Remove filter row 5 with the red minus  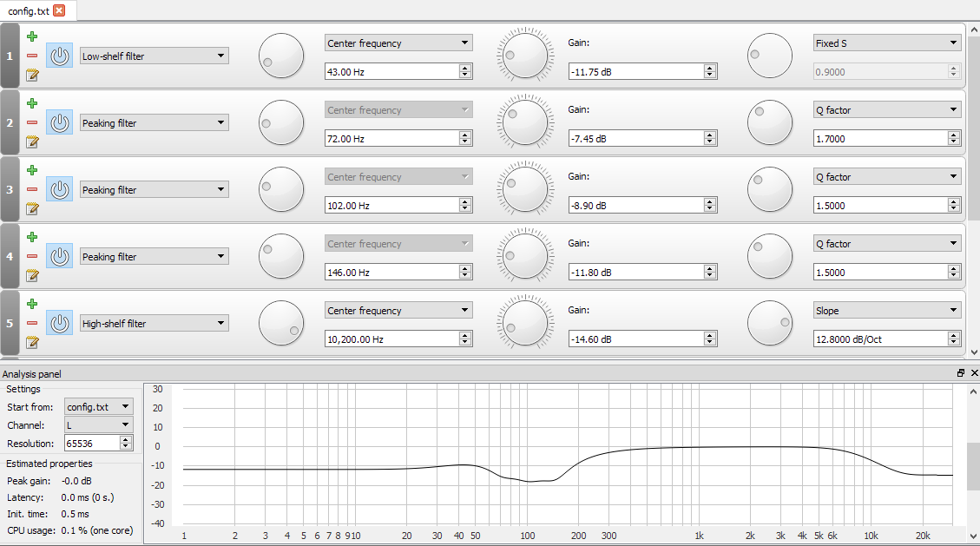(x=32, y=323)
